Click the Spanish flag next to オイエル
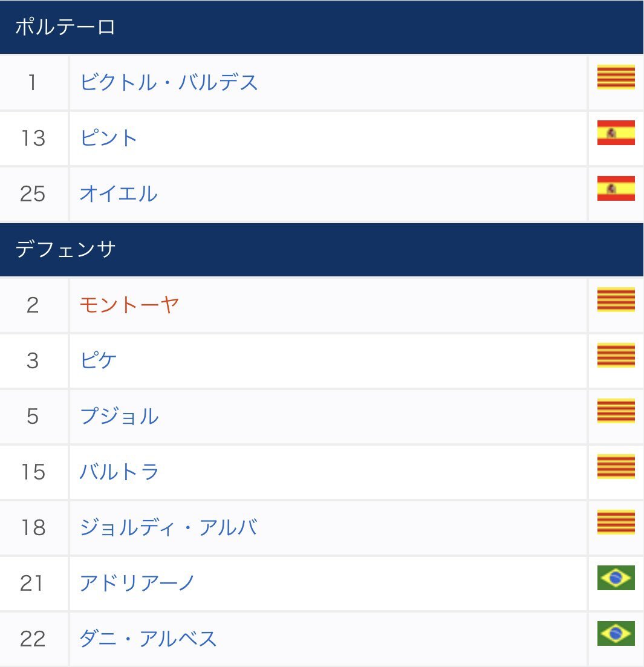Image resolution: width=644 pixels, height=667 pixels. pyautogui.click(x=616, y=189)
